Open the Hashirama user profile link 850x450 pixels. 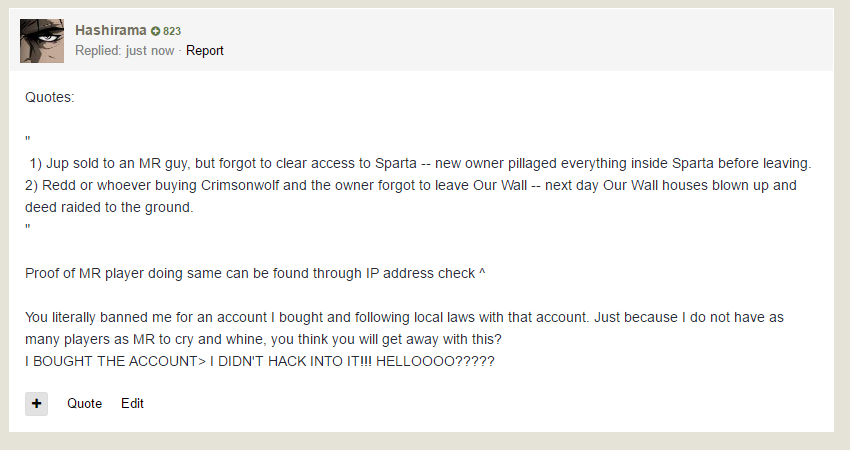[111, 30]
